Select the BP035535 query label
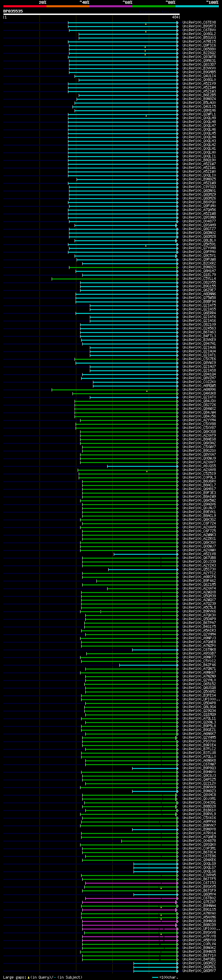Screen dimensions: 222x980 [13, 11]
